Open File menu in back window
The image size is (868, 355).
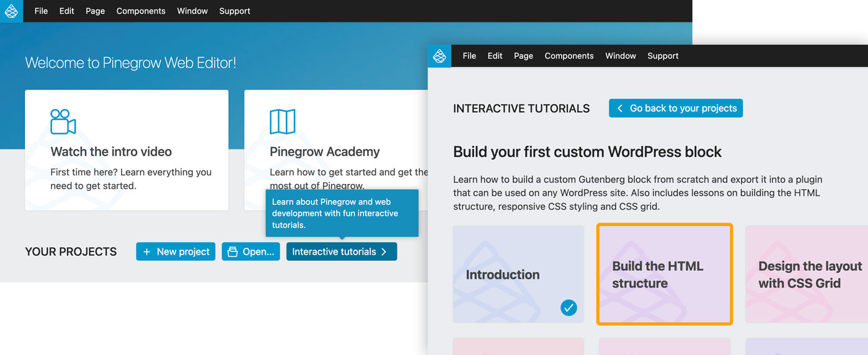pos(41,11)
